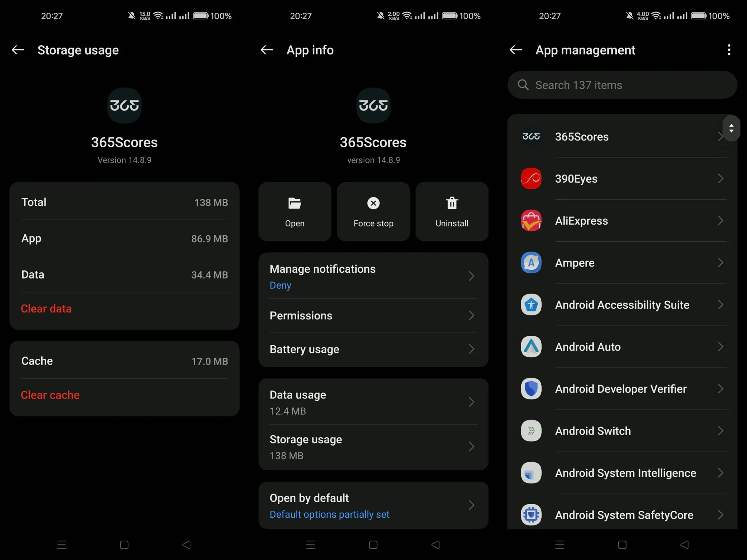
Task: Tap the home square on the Storage usage navbar
Action: [124, 545]
